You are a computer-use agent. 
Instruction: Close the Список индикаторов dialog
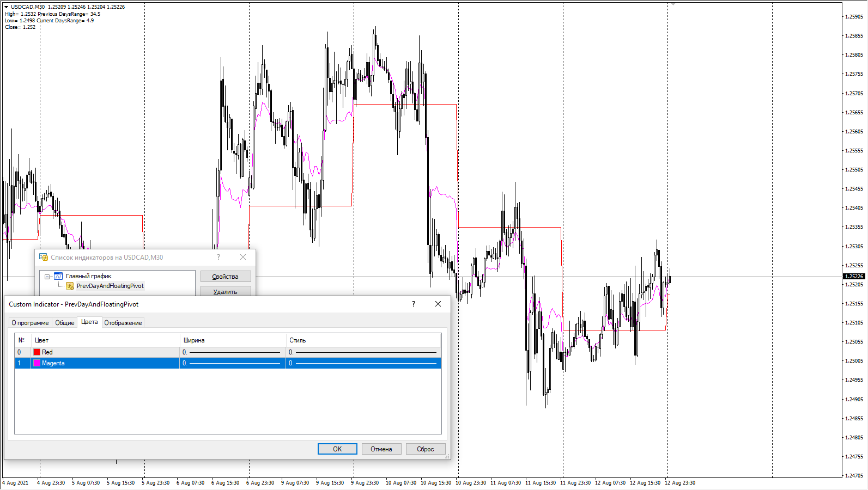(243, 258)
